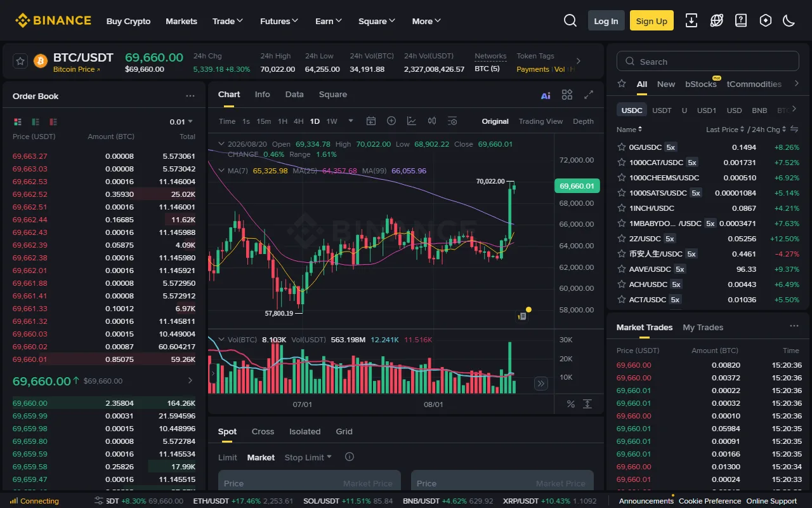Click the Log In button
Image resolution: width=812 pixels, height=508 pixels.
[606, 21]
